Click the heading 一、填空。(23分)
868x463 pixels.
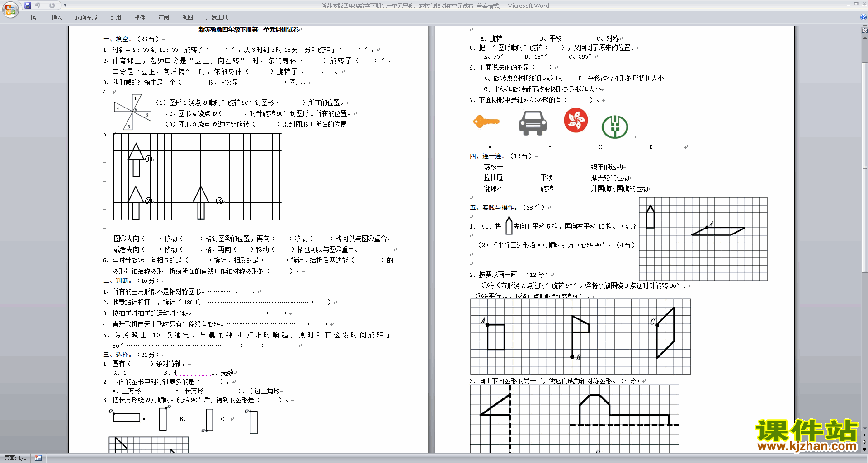[x=132, y=39]
